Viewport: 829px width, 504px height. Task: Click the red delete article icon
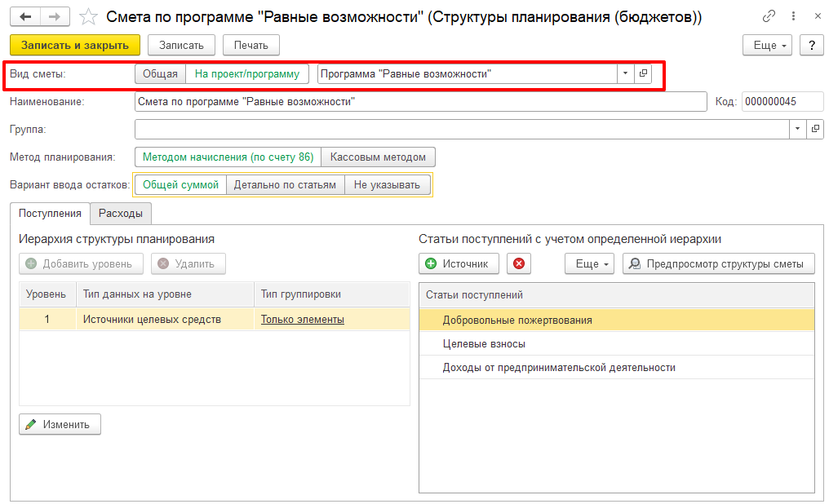[x=519, y=263]
